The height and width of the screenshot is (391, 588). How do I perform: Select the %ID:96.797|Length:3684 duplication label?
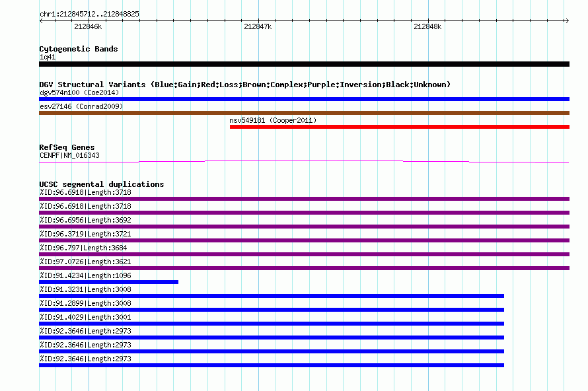(x=83, y=248)
